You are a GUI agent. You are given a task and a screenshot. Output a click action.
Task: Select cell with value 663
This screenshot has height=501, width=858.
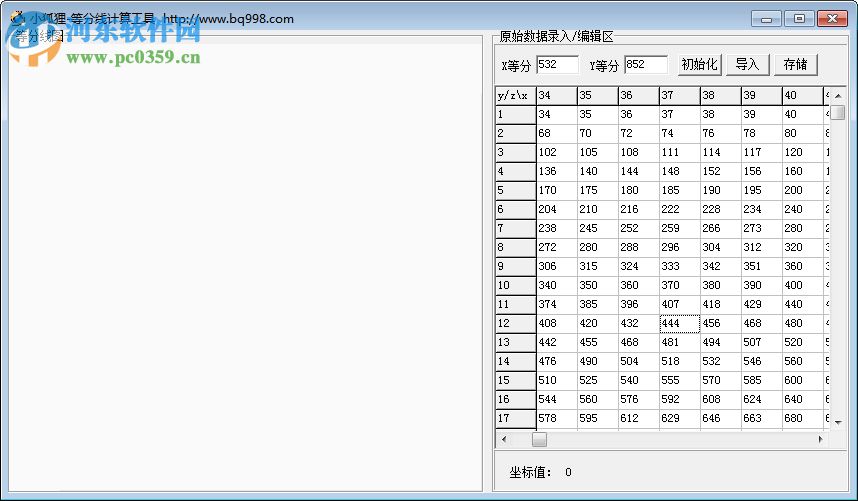[x=762, y=418]
